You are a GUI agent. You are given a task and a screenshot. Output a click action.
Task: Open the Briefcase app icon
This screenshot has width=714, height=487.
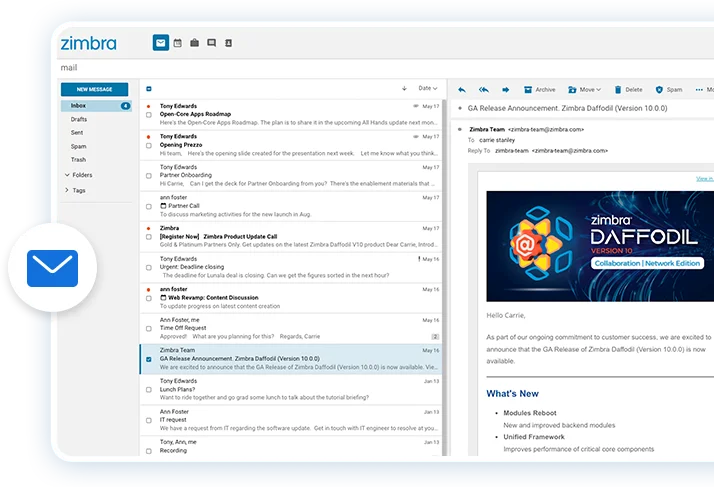click(194, 43)
